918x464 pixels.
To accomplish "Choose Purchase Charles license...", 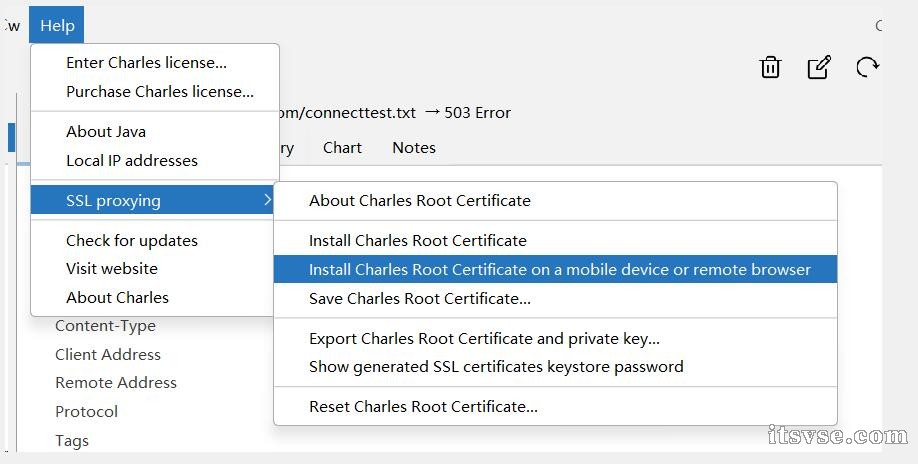I will [155, 92].
